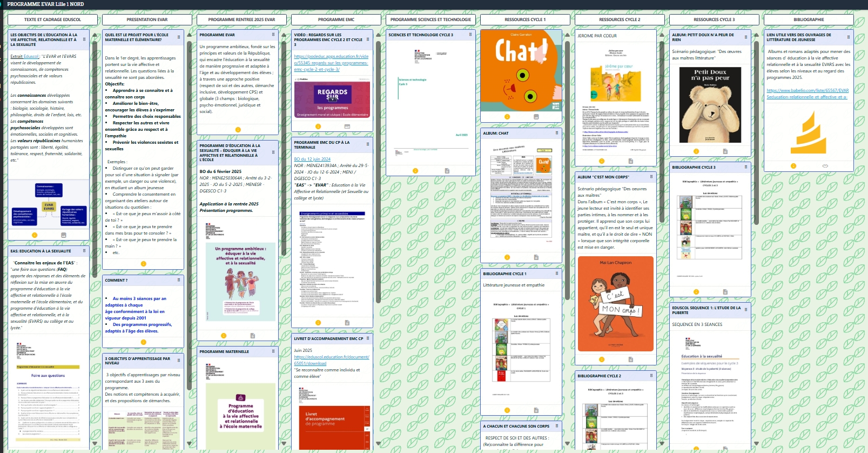Open menu icon of VIDEO: REGARDS SUR LES PROGRAMMES card
Viewport: 868px width, 453px height.
coord(368,39)
